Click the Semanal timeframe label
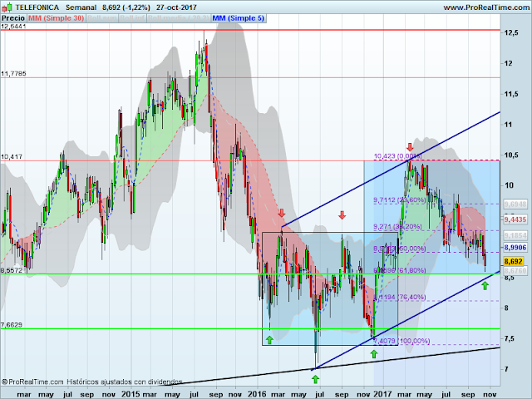This screenshot has width=532, height=399. 81,7
